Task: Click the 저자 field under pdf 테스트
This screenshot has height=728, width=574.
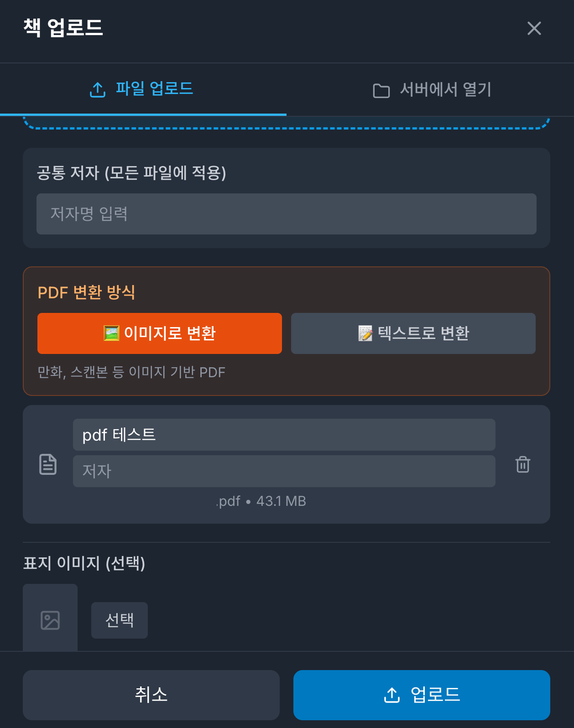Action: (284, 471)
